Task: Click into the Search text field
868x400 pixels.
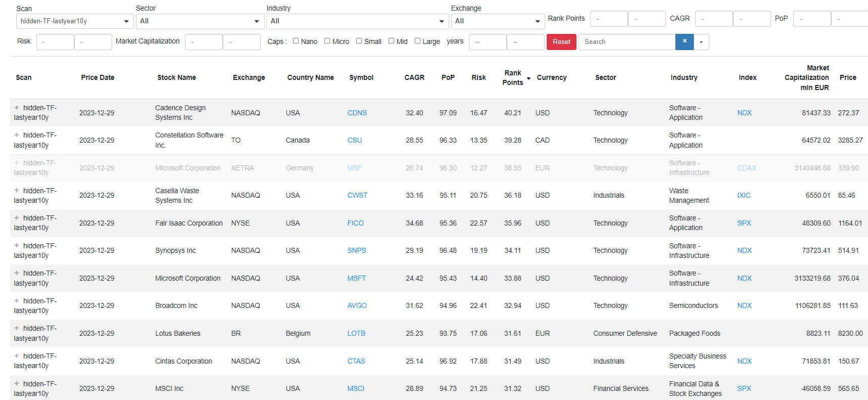Action: click(x=626, y=42)
